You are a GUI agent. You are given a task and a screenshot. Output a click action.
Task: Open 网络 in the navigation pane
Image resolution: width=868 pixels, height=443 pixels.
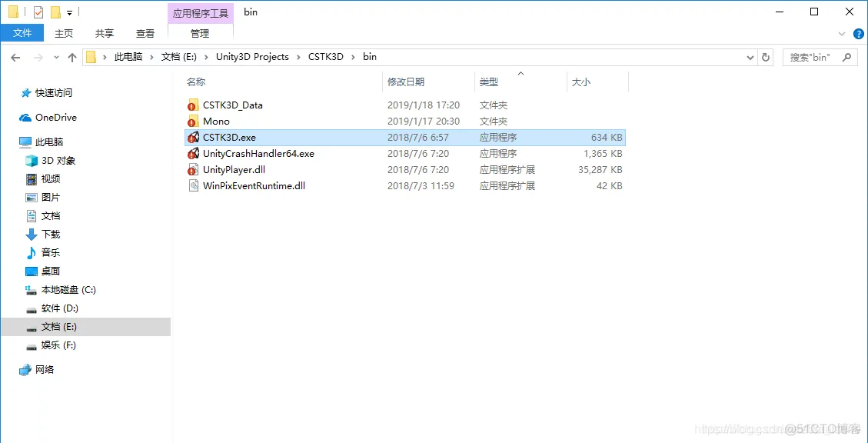coord(45,369)
